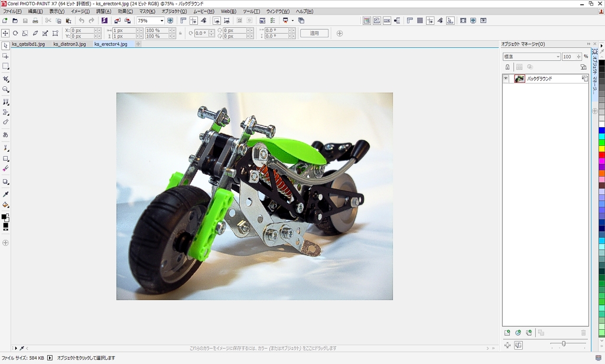Open the merge mode 標準 dropdown
The width and height of the screenshot is (605, 364).
557,57
